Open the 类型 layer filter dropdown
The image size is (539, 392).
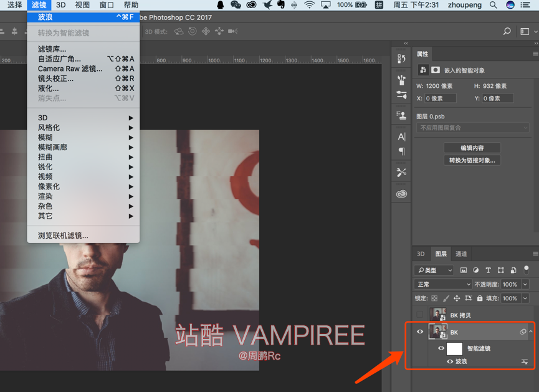point(434,270)
